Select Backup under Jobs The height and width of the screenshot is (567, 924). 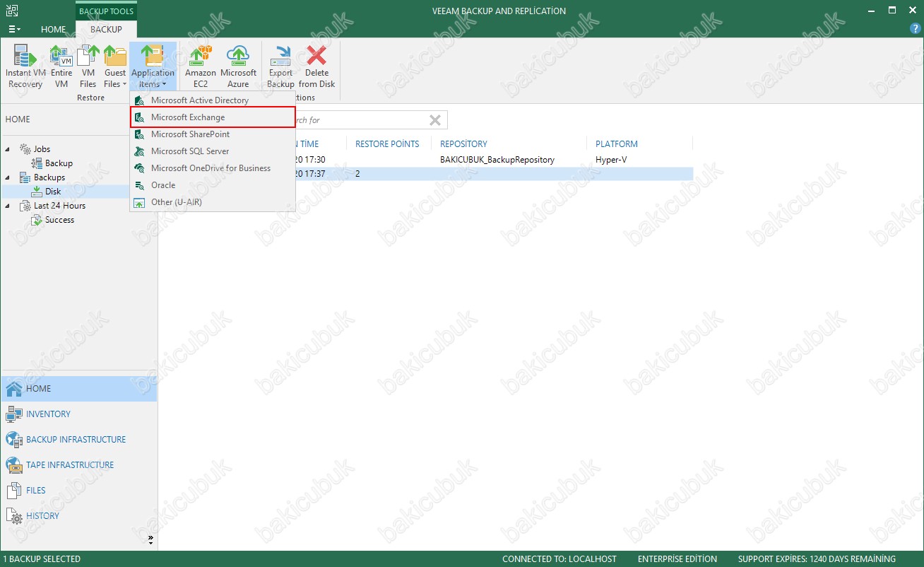click(x=59, y=163)
